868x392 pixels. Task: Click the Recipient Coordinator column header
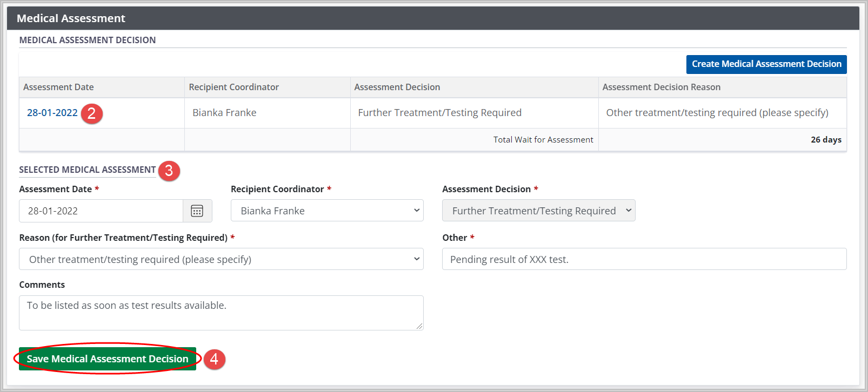click(x=268, y=87)
